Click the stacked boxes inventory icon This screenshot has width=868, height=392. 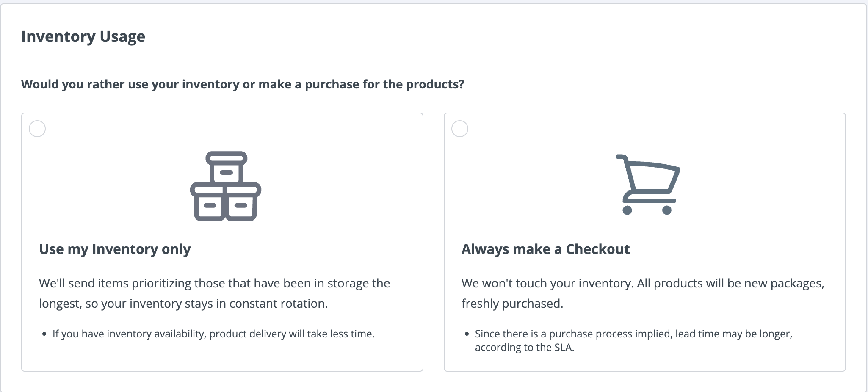tap(226, 186)
